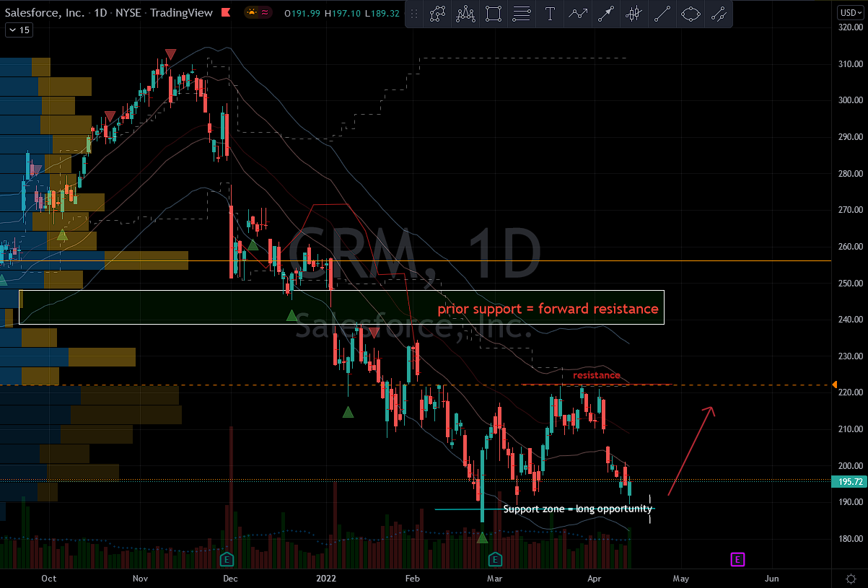Click the 320.00 price axis label
The width and height of the screenshot is (868, 588).
[x=851, y=27]
